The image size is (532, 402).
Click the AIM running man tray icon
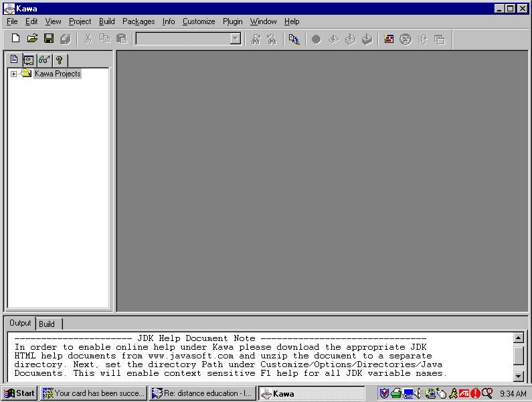pyautogui.click(x=453, y=393)
